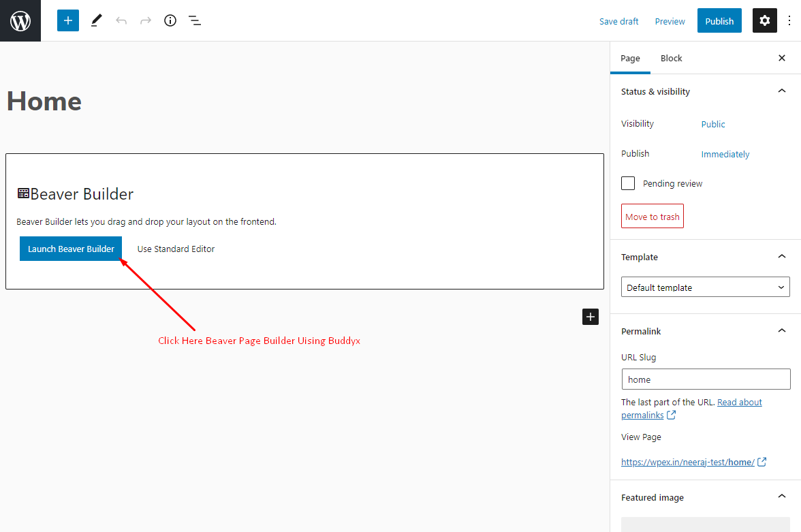Click the WordPress logo icon
Image resolution: width=801 pixels, height=532 pixels.
pos(20,20)
